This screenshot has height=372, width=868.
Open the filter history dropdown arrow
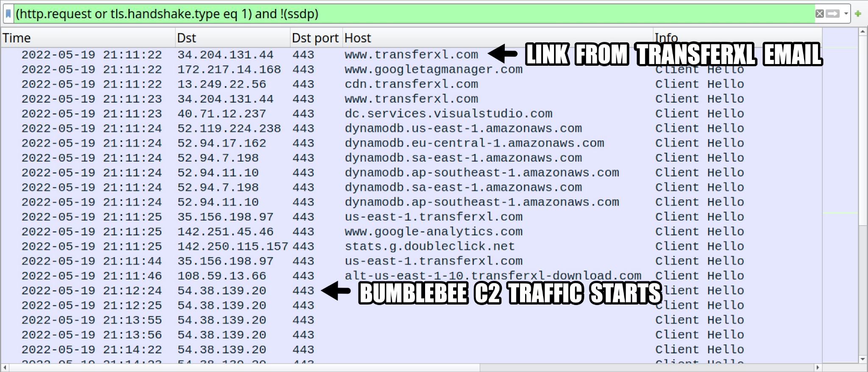coord(846,14)
